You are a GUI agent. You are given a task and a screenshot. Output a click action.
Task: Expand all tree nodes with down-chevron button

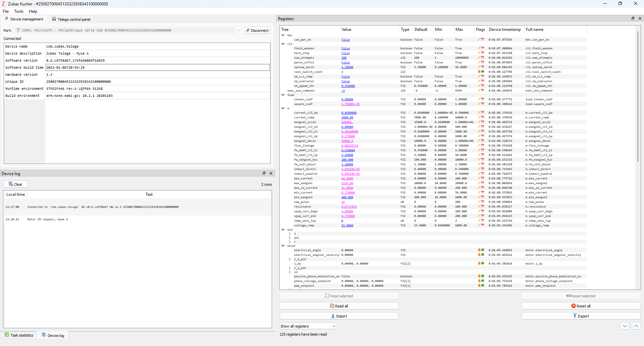(x=625, y=326)
